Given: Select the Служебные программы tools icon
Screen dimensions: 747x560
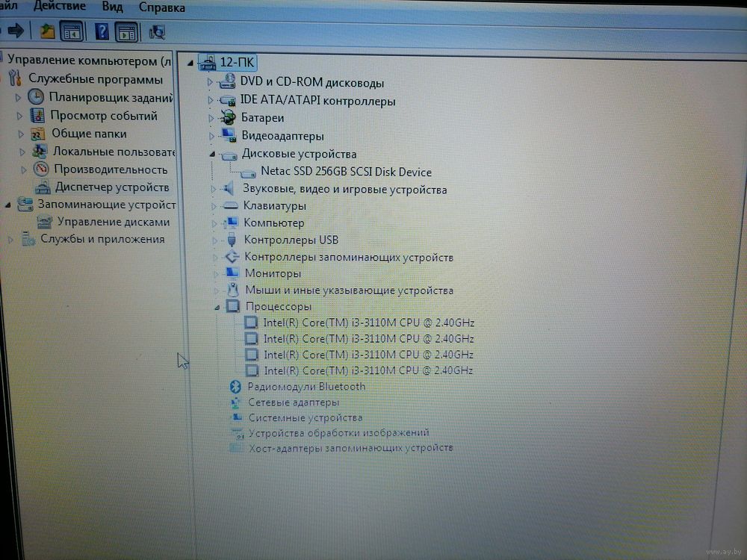Looking at the screenshot, I should (x=15, y=78).
